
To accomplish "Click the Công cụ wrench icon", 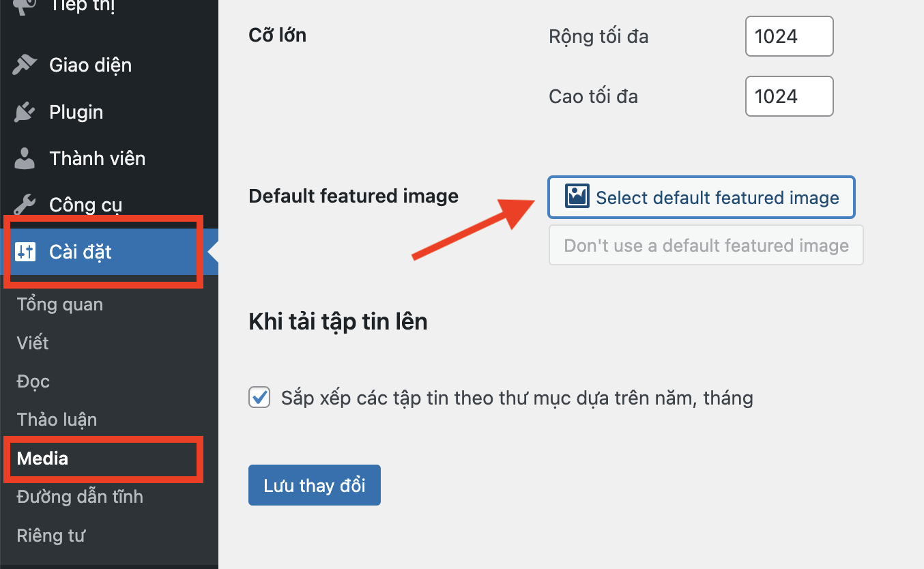I will (25, 205).
